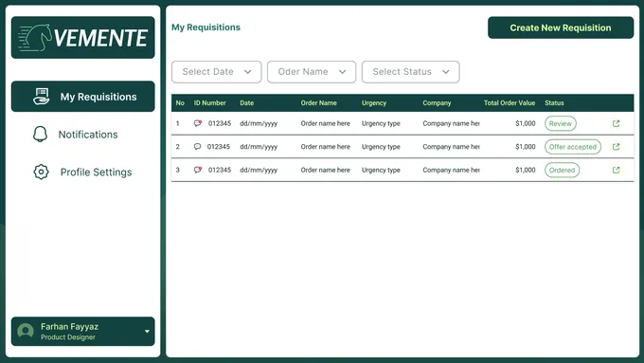Viewport: 644px width, 363px height.
Task: Click ID 012345 in row 3
Action: click(x=220, y=170)
